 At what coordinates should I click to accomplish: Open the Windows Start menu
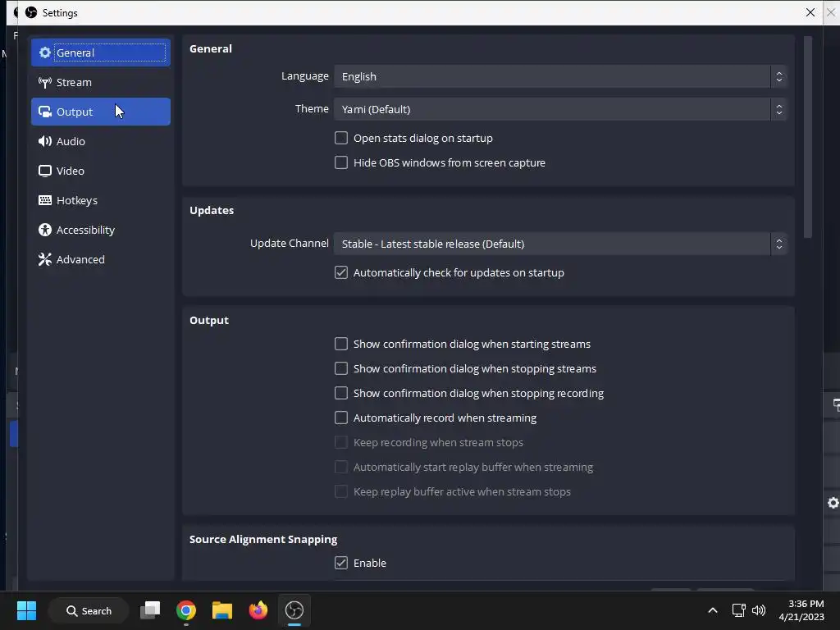pyautogui.click(x=26, y=610)
